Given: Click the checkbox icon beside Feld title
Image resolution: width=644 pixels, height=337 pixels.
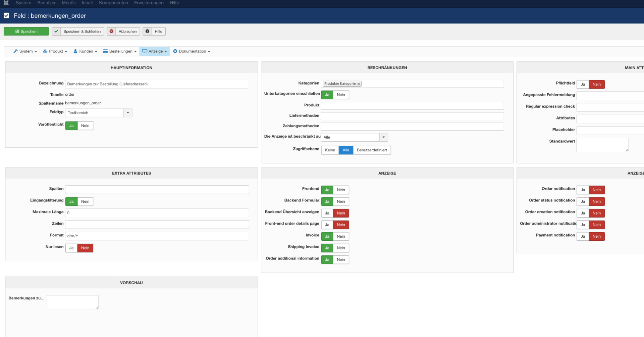Looking at the screenshot, I should (x=6, y=15).
